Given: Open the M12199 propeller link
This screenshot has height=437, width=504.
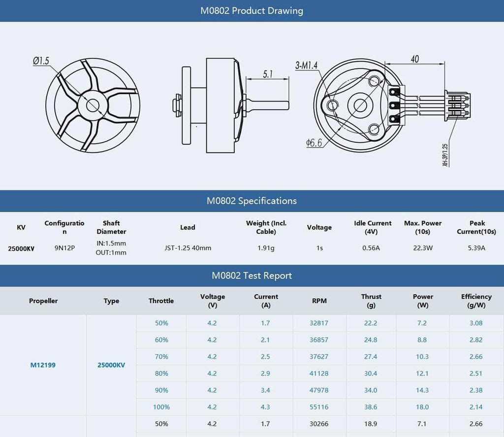Looking at the screenshot, I should click(43, 365).
